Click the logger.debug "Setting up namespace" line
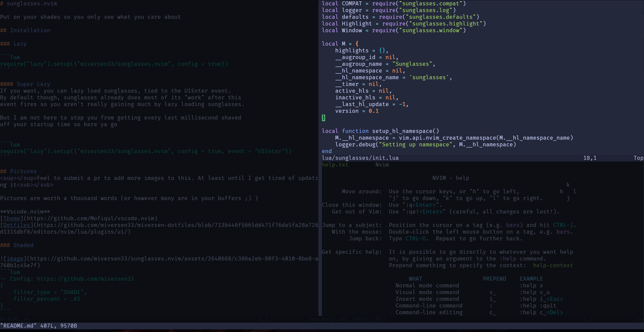The image size is (644, 332). 426,144
